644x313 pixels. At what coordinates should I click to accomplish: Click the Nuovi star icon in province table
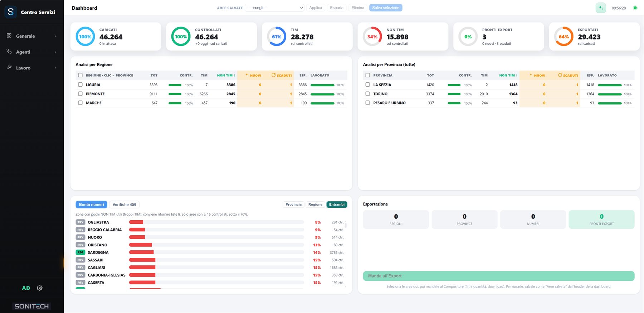click(x=531, y=75)
